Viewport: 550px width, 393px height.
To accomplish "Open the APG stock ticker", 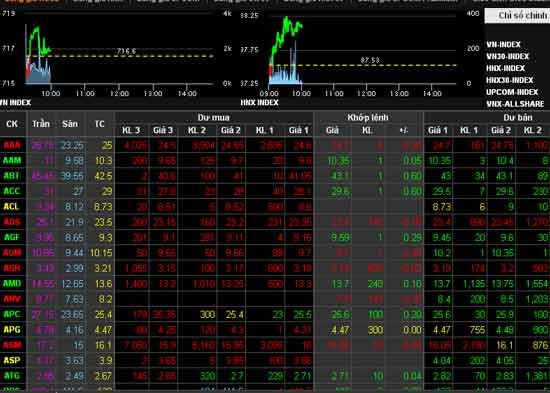I will coord(12,329).
